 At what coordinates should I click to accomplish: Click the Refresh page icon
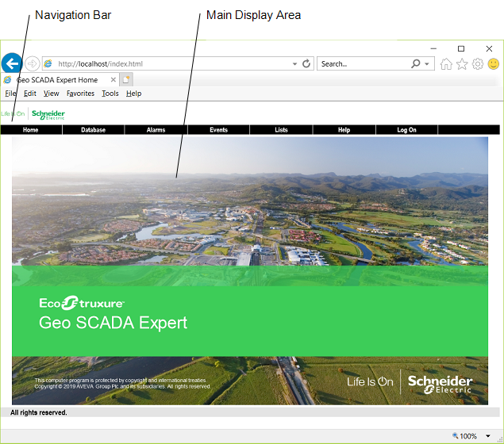pos(306,63)
